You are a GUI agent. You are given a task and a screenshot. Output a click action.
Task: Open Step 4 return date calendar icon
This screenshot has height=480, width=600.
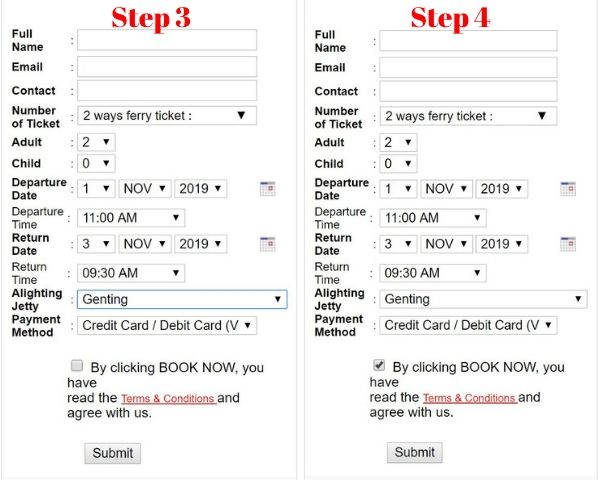pos(568,243)
